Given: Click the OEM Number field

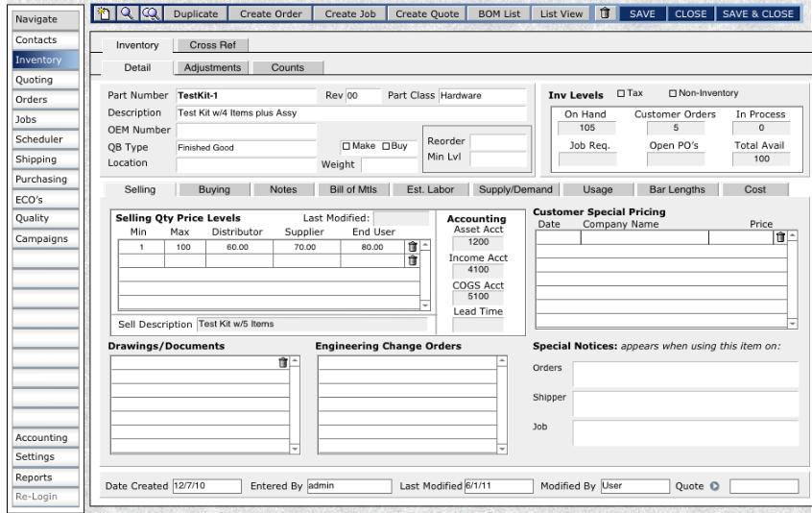Looking at the screenshot, I should point(246,130).
